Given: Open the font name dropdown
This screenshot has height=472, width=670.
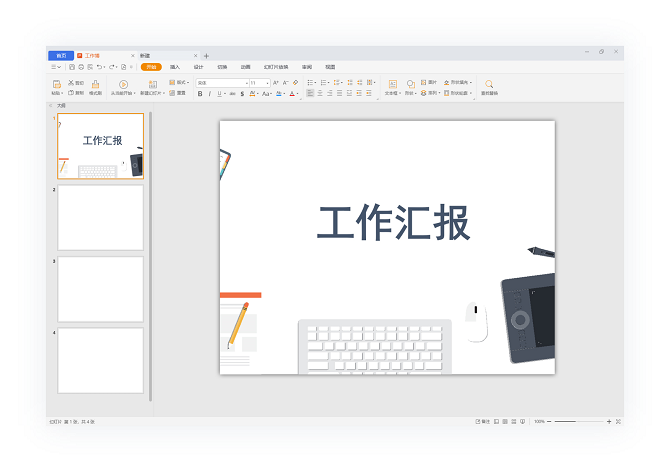Looking at the screenshot, I should [247, 83].
